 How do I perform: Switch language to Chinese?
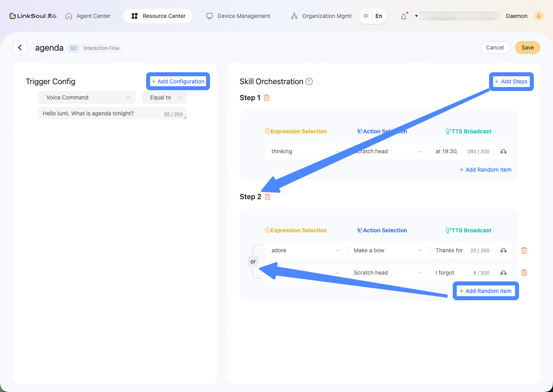[x=366, y=16]
